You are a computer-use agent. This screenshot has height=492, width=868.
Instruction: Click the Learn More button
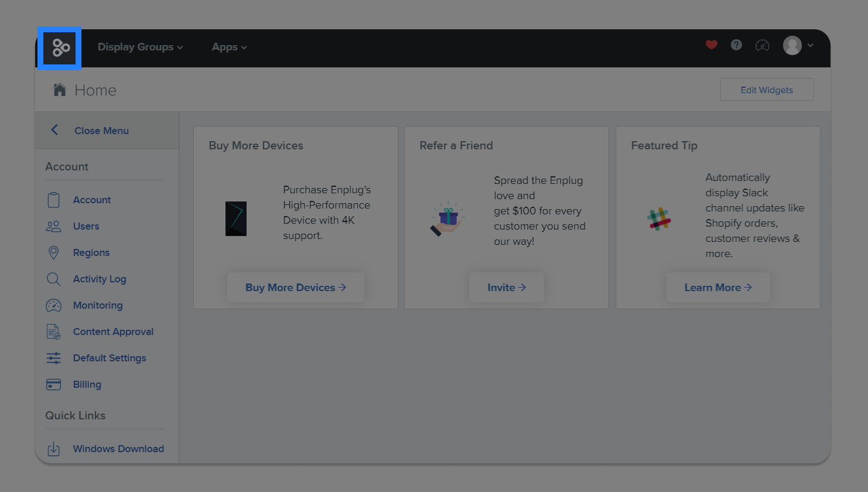point(718,288)
